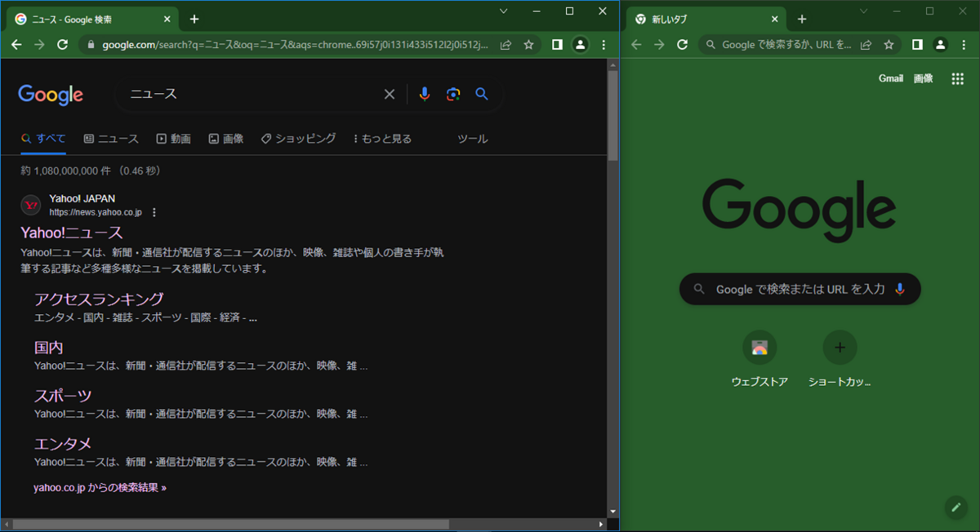The image size is (980, 532).
Task: Click new tab page search box
Action: 800,289
